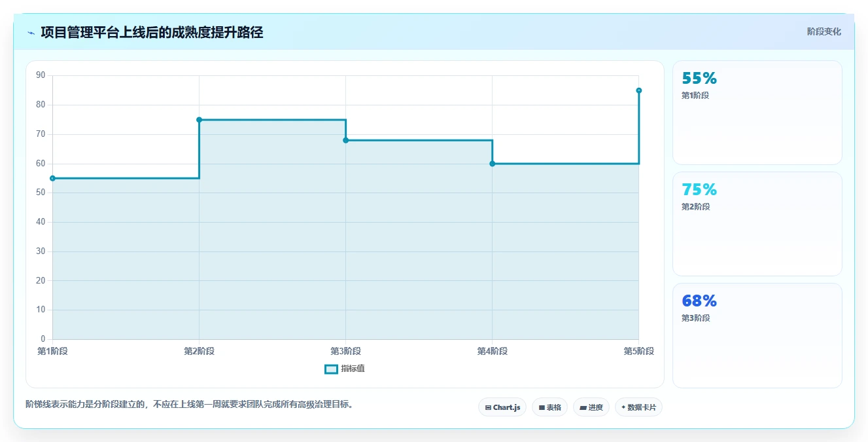This screenshot has height=442, width=868.
Task: Click the 表格 tag button
Action: pyautogui.click(x=549, y=407)
